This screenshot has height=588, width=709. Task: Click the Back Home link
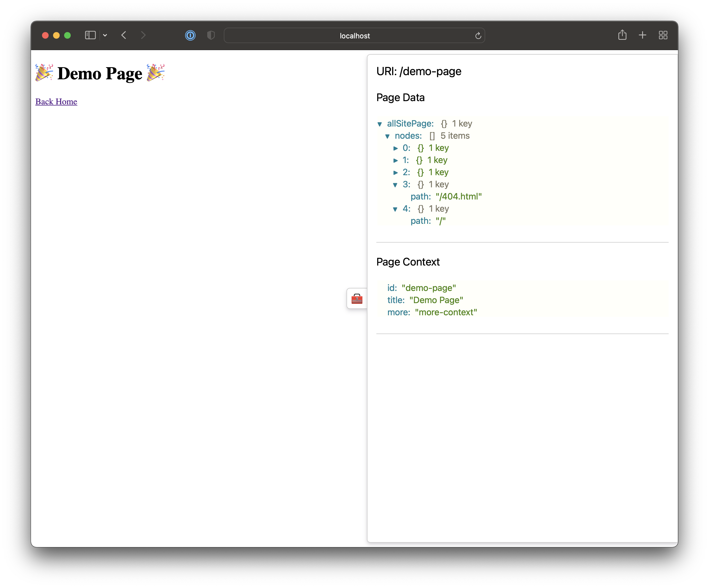pos(56,102)
